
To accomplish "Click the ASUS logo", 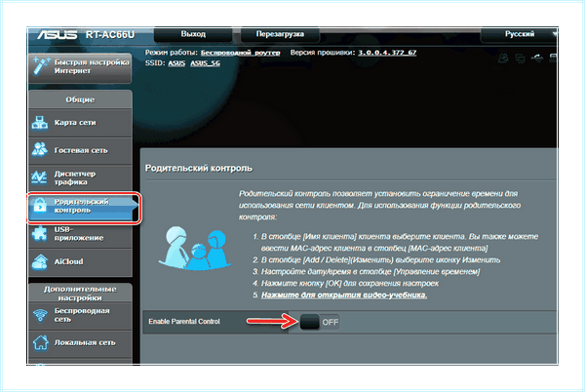I will point(58,35).
